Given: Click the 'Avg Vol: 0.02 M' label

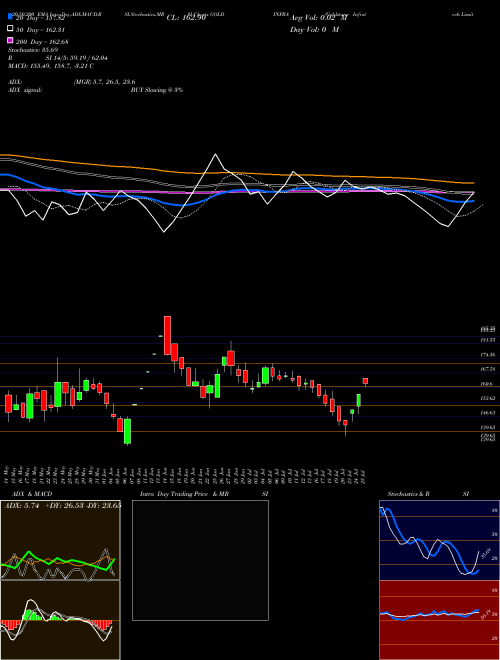Looking at the screenshot, I should tap(319, 18).
